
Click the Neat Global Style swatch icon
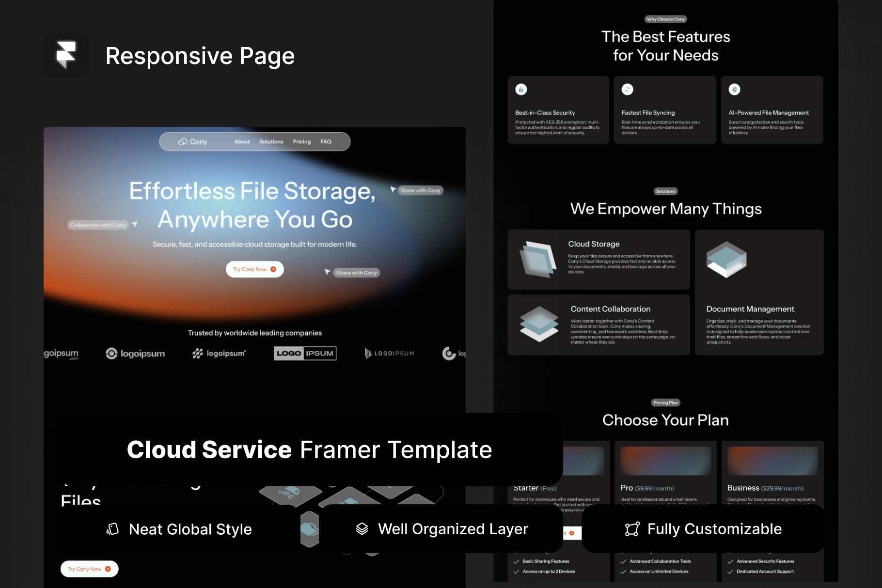(112, 529)
